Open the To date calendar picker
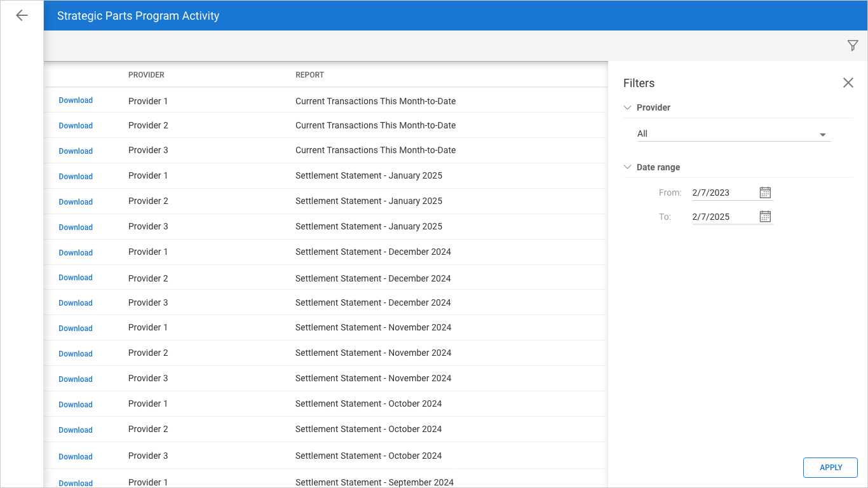 click(x=765, y=217)
